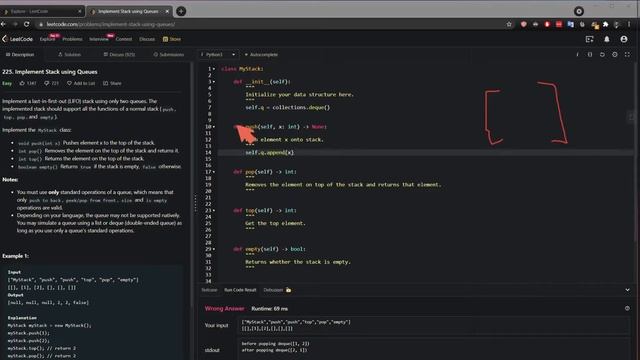This screenshot has width=640, height=360.
Task: Switch to the Solution tab
Action: point(69,54)
